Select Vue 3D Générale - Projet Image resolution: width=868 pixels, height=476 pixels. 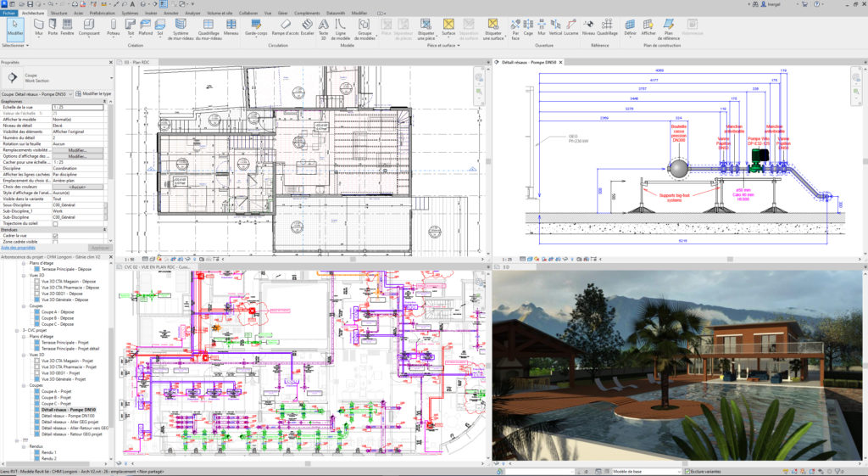point(64,379)
